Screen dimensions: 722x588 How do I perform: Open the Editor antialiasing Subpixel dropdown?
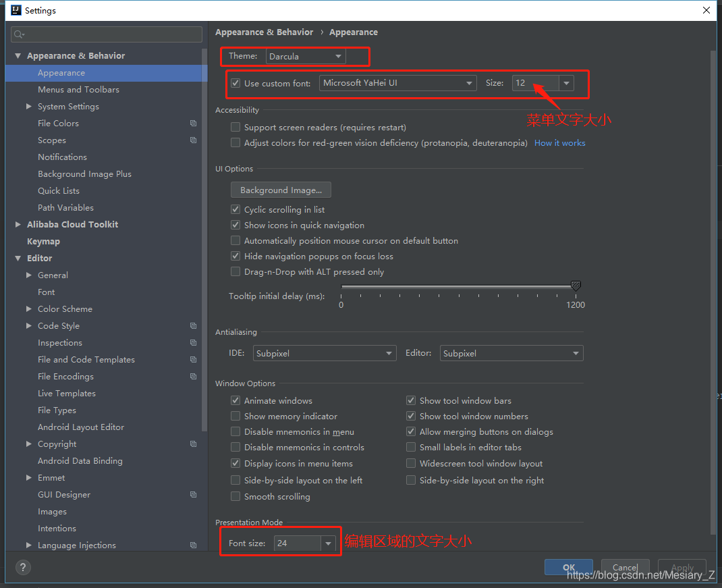(511, 354)
